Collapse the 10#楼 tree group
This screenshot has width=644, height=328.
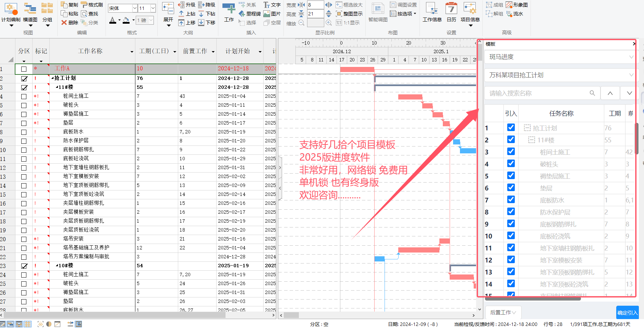click(57, 266)
